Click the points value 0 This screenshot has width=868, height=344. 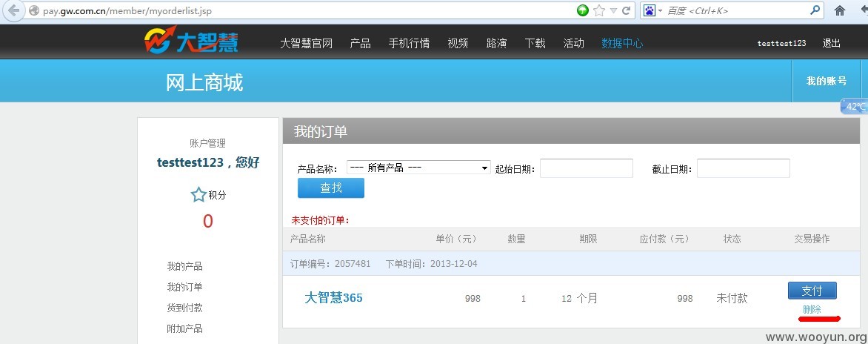pos(207,222)
